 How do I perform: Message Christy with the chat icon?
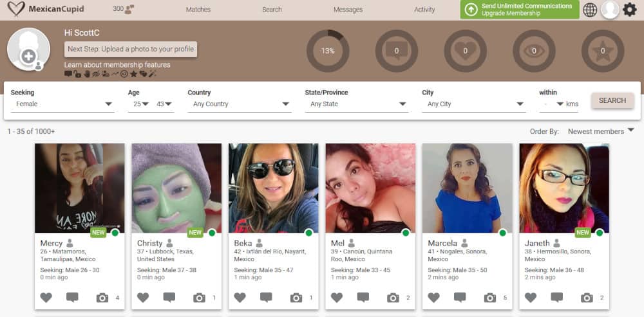(x=169, y=298)
